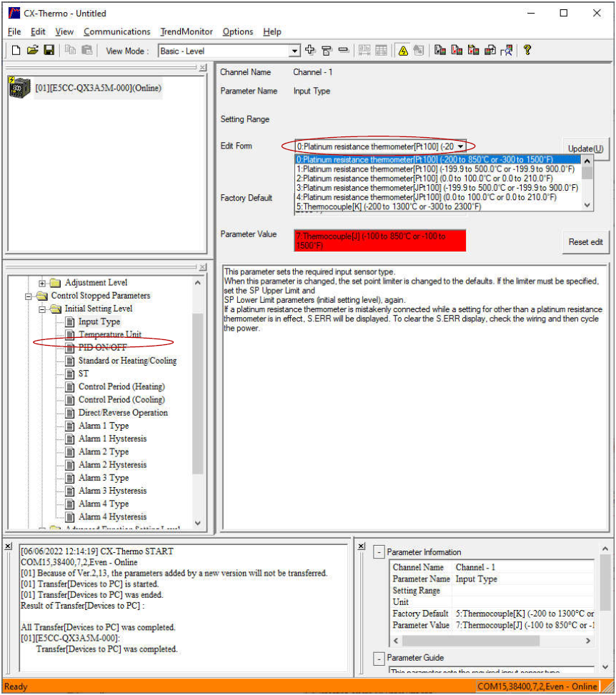Image resolution: width=616 pixels, height=695 pixels.
Task: Click the Copy toolbar icon
Action: [70, 51]
